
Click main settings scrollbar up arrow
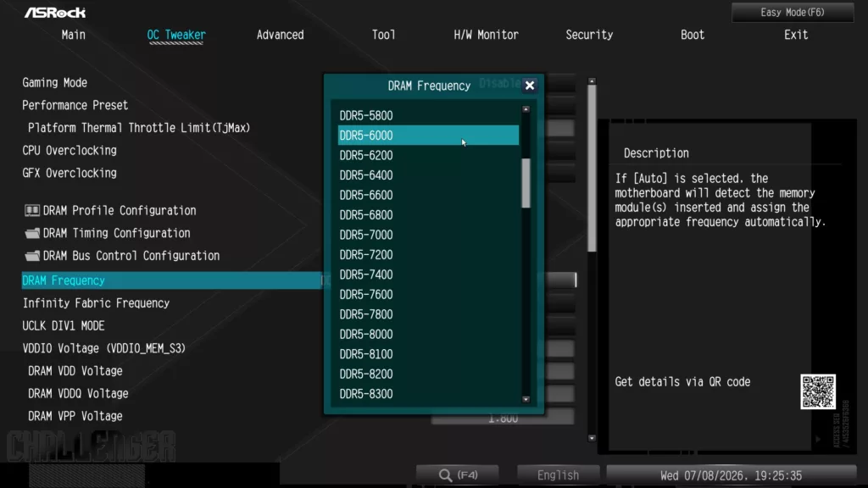592,81
